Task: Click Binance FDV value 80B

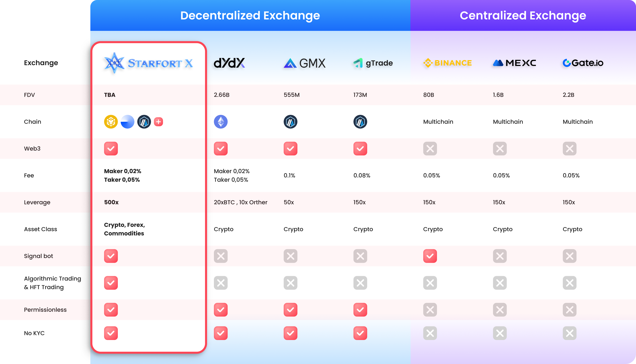Action: coord(429,95)
